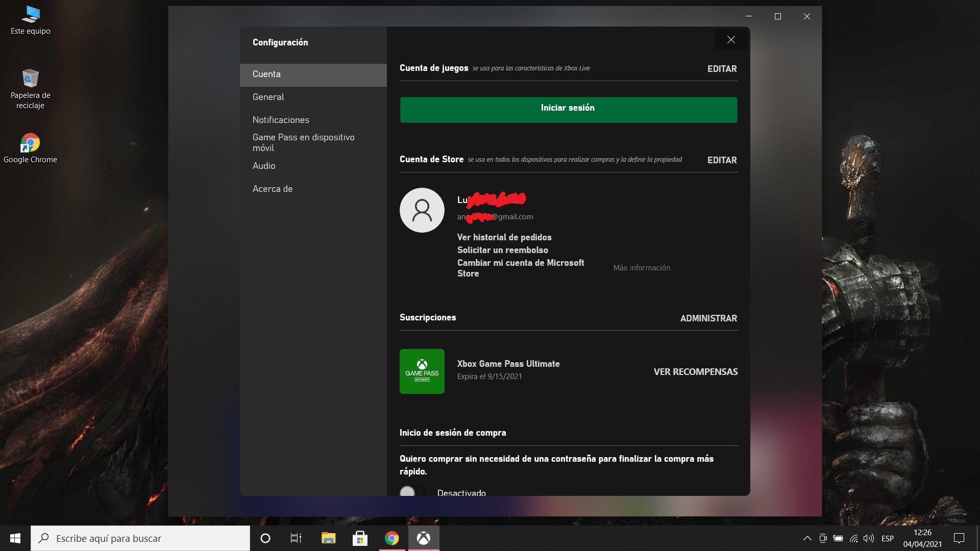
Task: Click the battery tray icon
Action: (838, 538)
